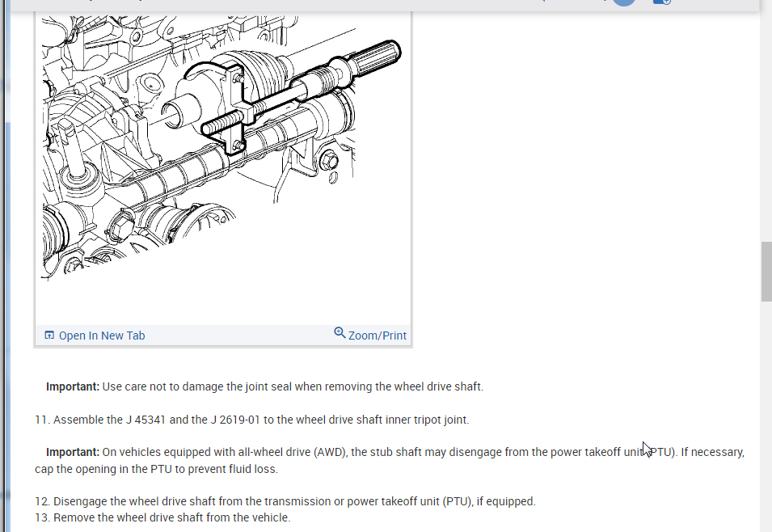Image resolution: width=772 pixels, height=532 pixels.
Task: Click the first bold Important label about joint seal
Action: [73, 386]
